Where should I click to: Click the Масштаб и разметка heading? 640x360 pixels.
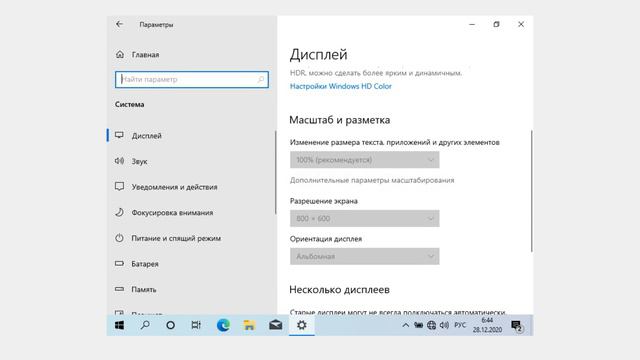[x=340, y=120]
